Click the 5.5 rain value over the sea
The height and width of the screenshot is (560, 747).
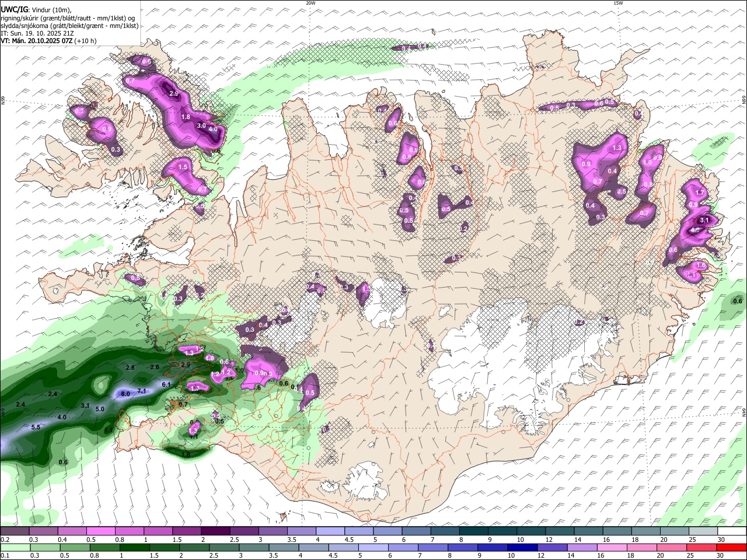[35, 427]
